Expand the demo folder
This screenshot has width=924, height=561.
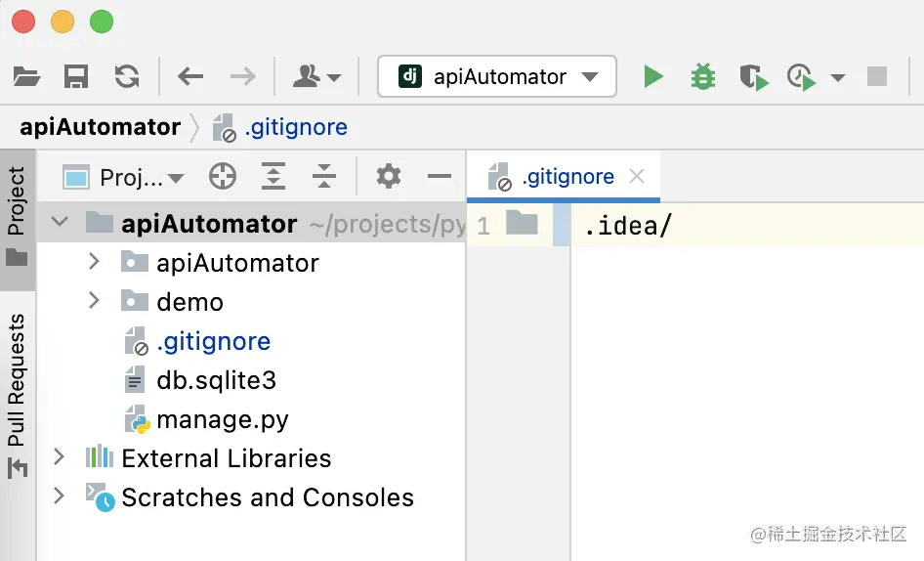click(x=94, y=301)
